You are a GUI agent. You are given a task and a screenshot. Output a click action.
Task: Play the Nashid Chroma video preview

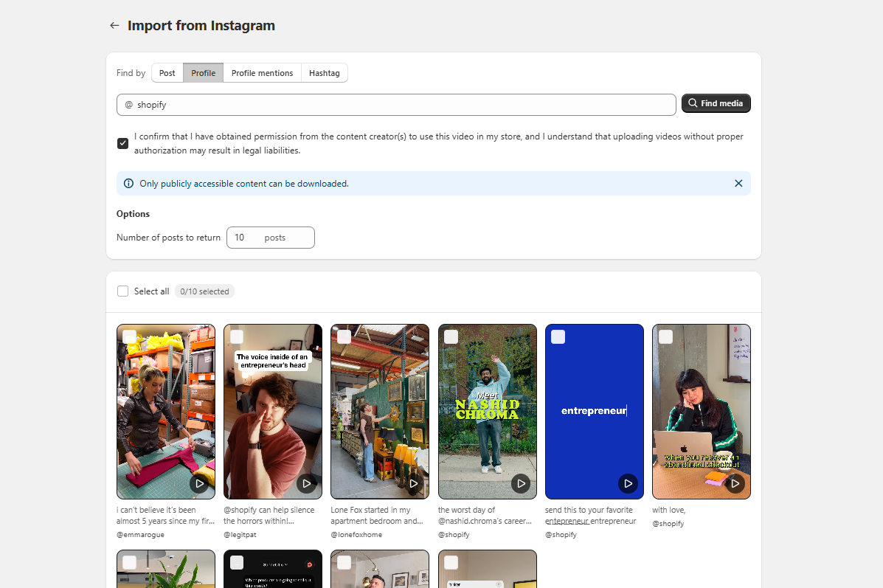[521, 483]
